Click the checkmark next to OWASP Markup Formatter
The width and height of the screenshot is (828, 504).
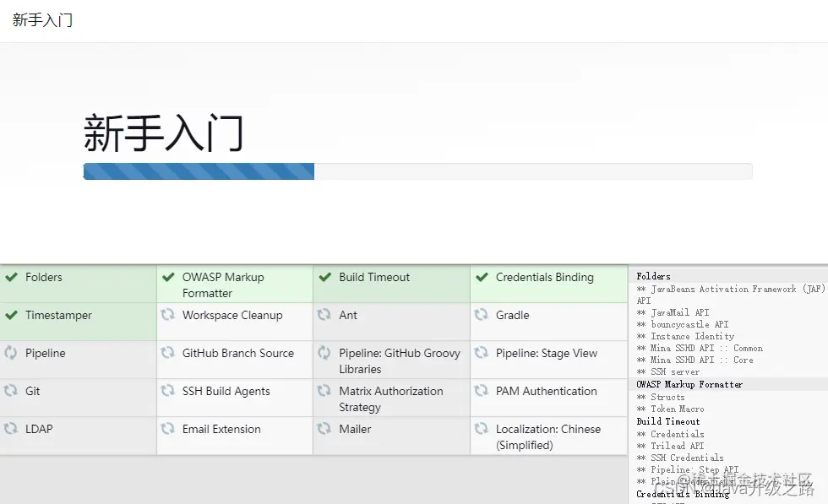click(x=168, y=277)
